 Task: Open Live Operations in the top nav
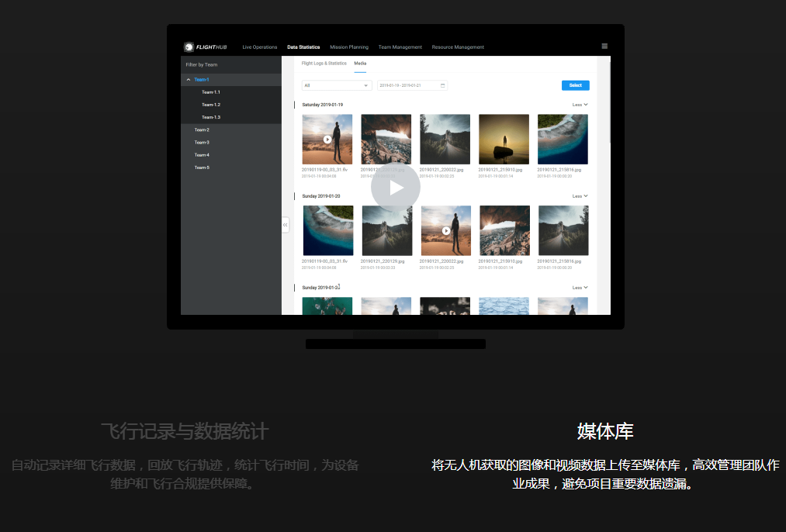coord(260,47)
